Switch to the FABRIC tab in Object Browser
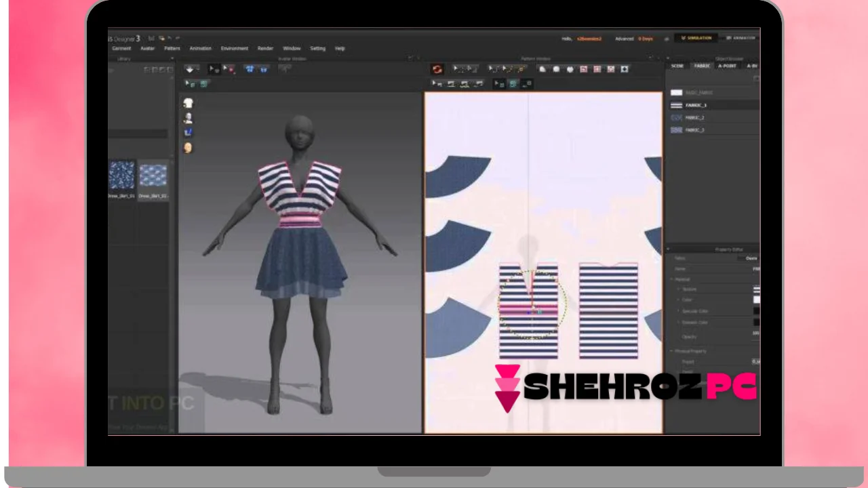 coord(702,66)
